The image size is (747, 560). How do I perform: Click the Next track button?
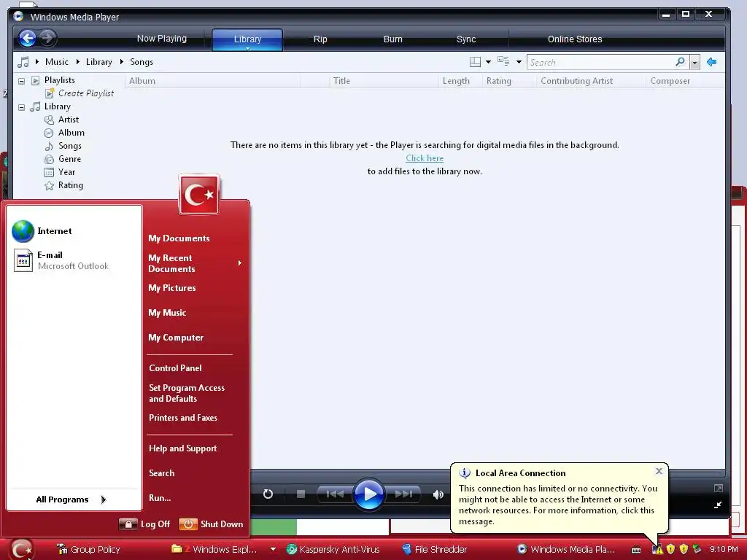coord(403,494)
